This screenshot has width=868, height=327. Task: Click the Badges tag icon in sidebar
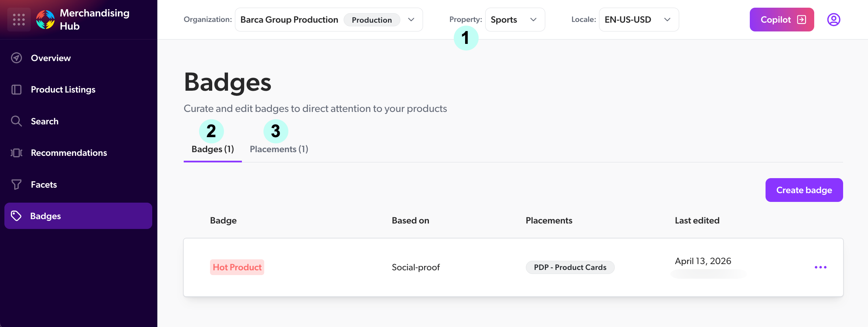coord(16,216)
